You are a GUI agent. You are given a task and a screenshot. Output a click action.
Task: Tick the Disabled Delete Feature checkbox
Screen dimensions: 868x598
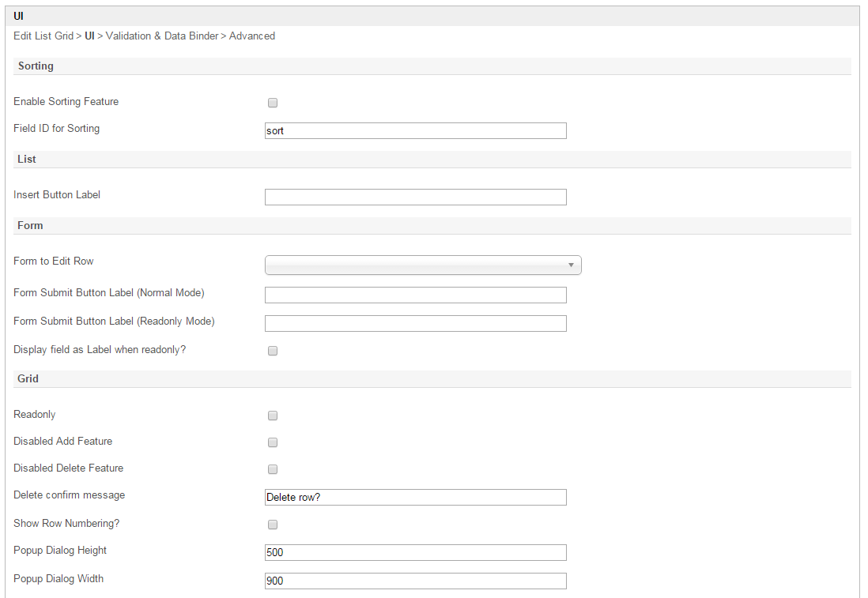tap(273, 469)
